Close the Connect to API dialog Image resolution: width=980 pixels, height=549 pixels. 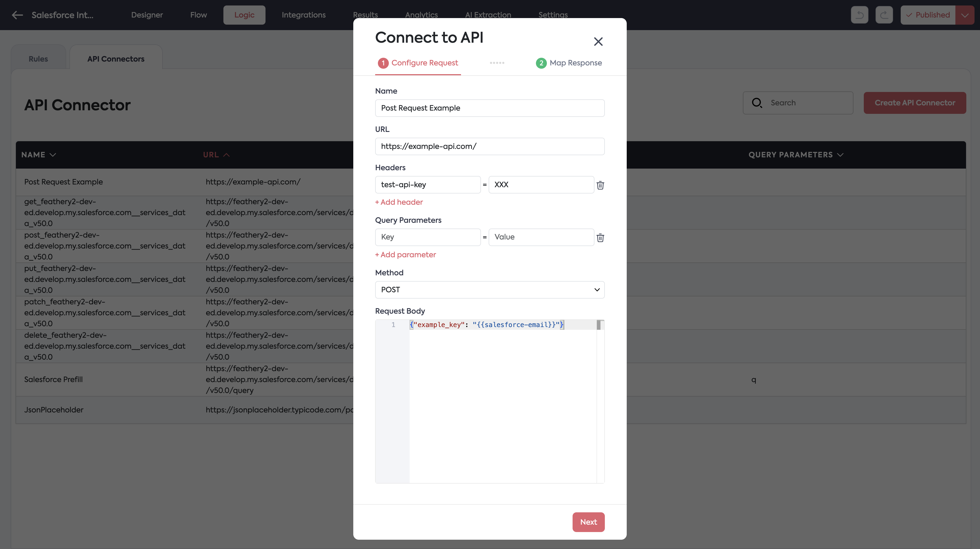pyautogui.click(x=598, y=42)
